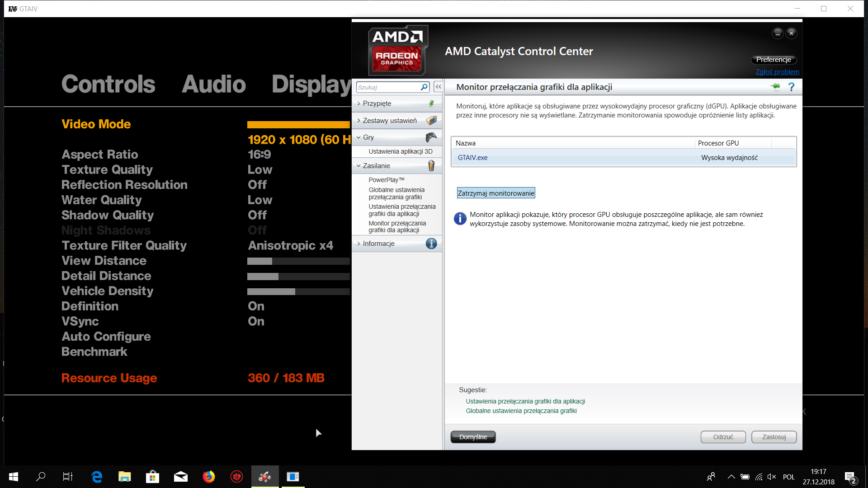Click the muted volume tray icon
The height and width of the screenshot is (488, 868).
click(x=772, y=477)
